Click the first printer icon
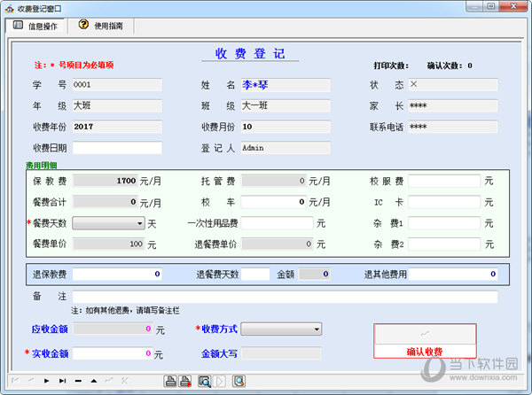 [170, 381]
